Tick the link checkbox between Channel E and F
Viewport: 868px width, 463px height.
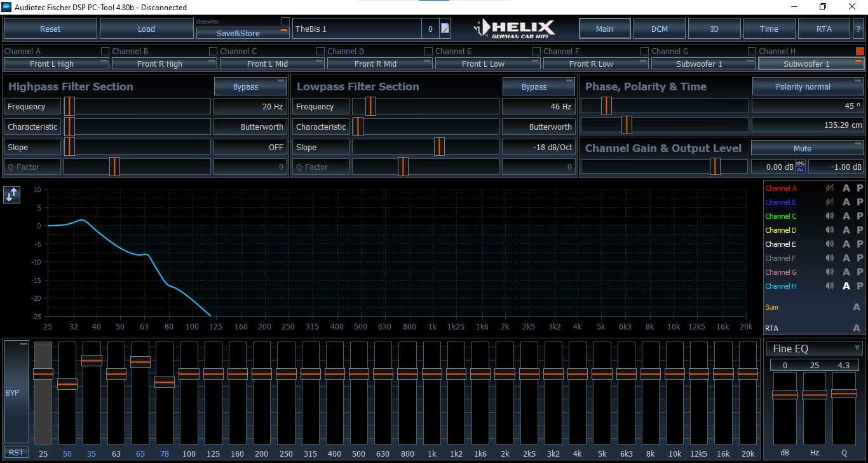[x=536, y=51]
